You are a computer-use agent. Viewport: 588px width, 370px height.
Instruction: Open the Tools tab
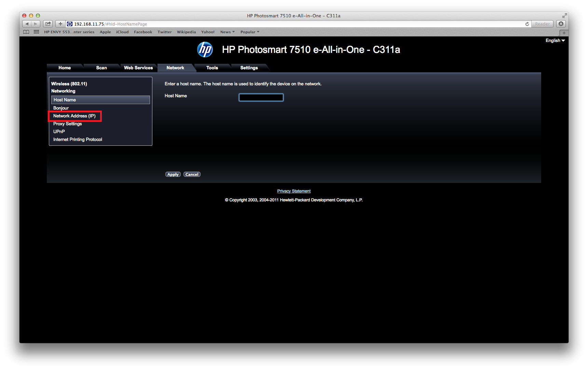[x=212, y=68]
